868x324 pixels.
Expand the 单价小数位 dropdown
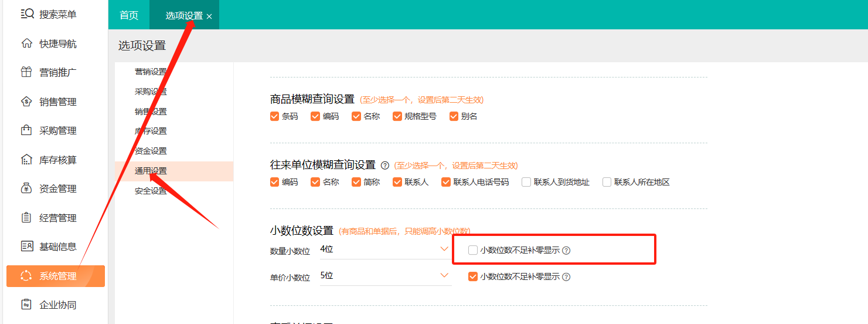(384, 276)
